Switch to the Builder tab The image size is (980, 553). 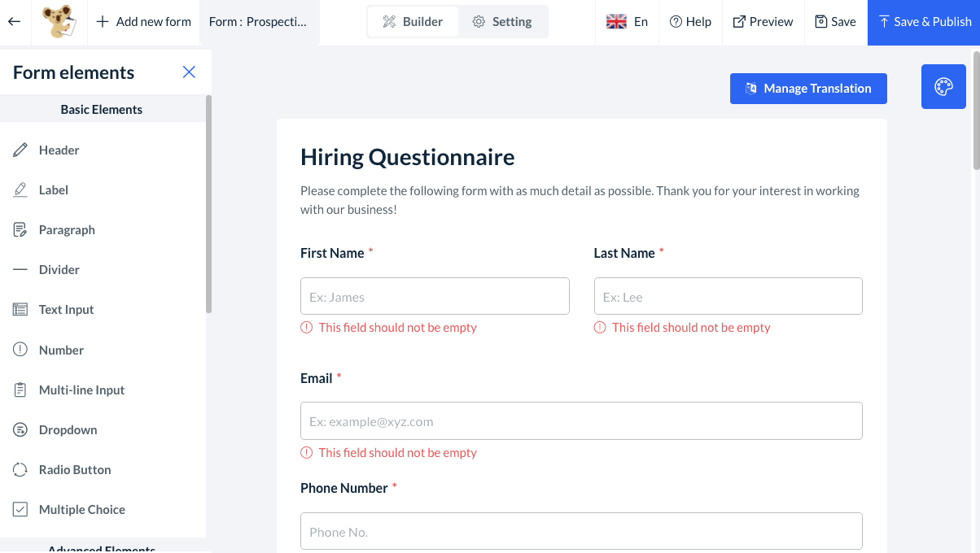413,22
